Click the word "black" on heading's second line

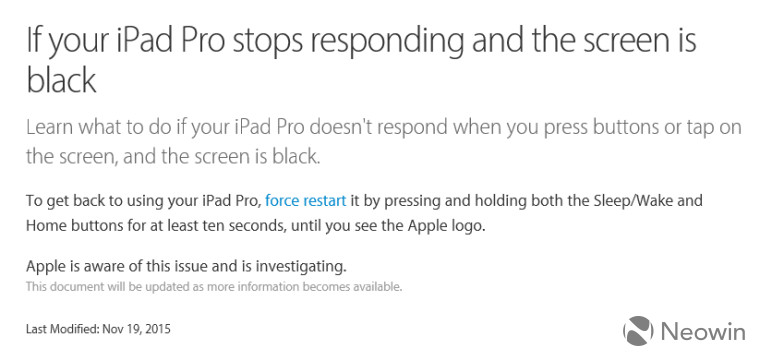click(x=61, y=79)
